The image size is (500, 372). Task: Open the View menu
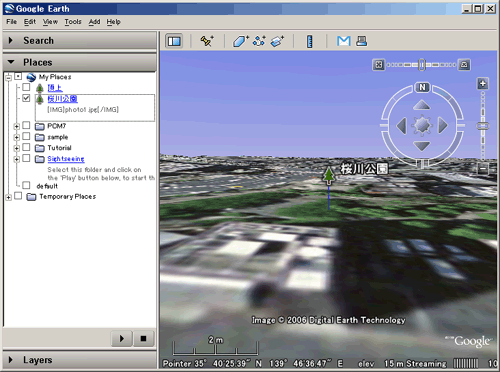(x=50, y=22)
